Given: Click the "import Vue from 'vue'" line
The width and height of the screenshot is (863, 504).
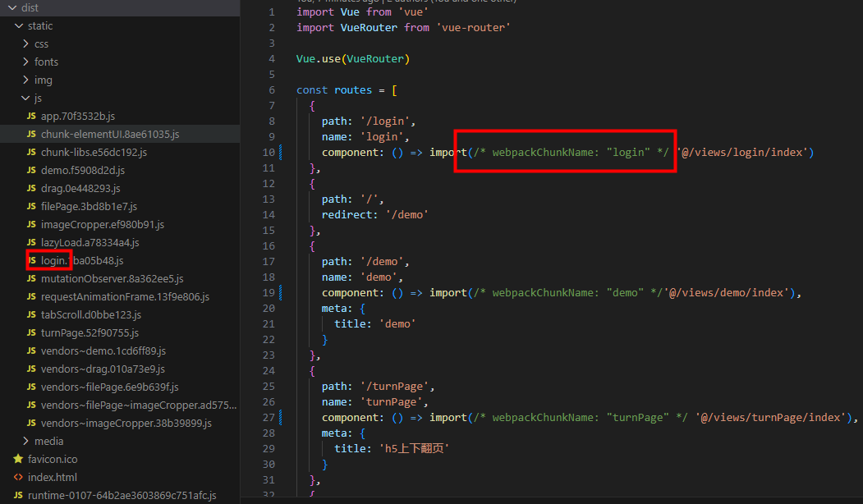Looking at the screenshot, I should tap(362, 12).
